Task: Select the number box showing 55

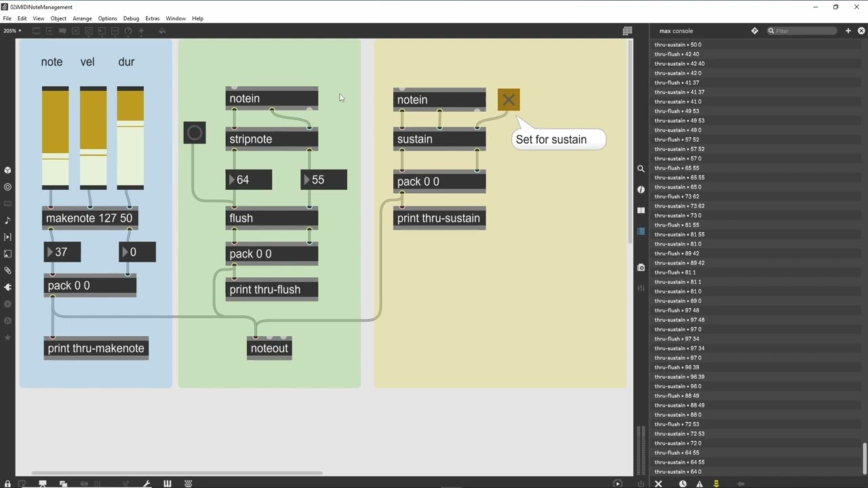Action: point(323,180)
